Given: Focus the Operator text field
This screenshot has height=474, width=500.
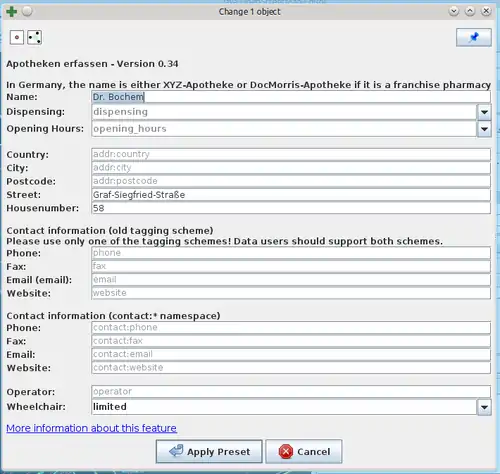Looking at the screenshot, I should coord(291,392).
